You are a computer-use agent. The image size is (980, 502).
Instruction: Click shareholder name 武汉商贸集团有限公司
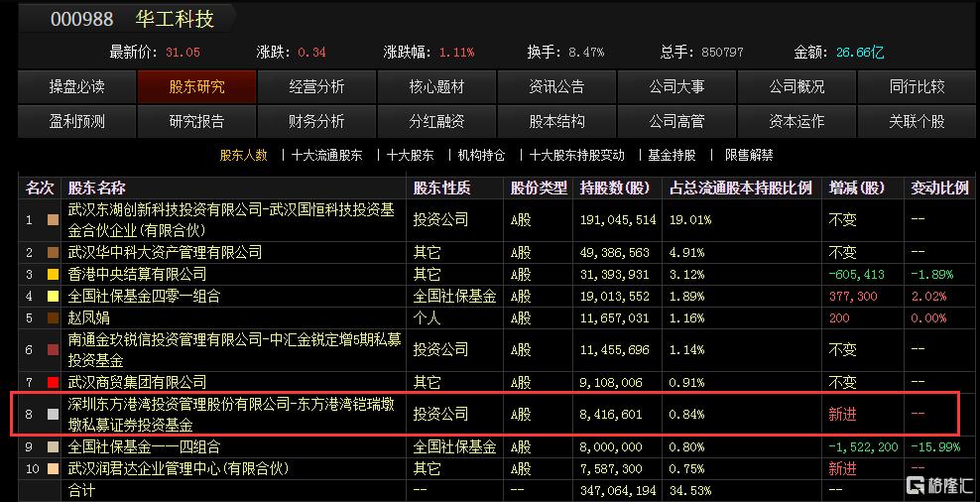pyautogui.click(x=137, y=382)
